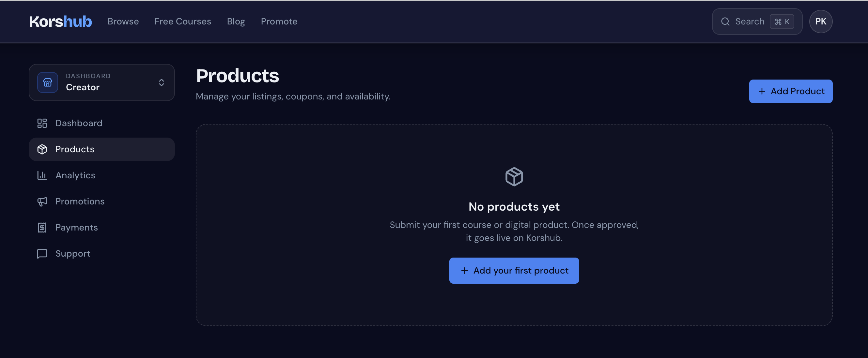This screenshot has width=868, height=358.
Task: Click the Korshub logo
Action: 60,22
